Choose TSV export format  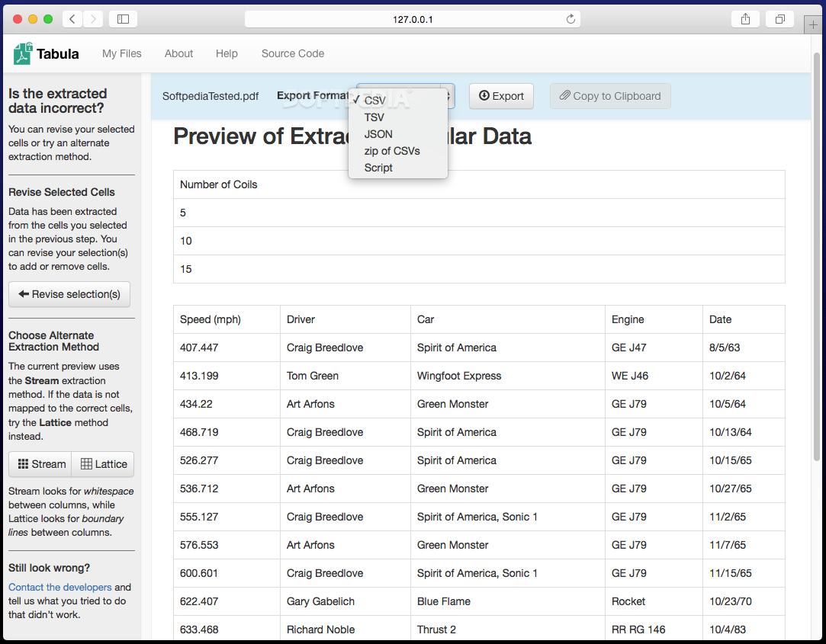[x=397, y=117]
